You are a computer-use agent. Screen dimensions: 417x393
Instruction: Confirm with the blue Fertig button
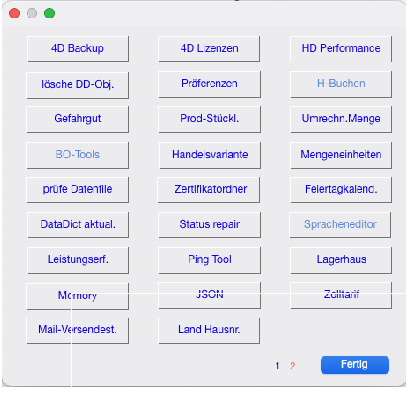pos(355,365)
